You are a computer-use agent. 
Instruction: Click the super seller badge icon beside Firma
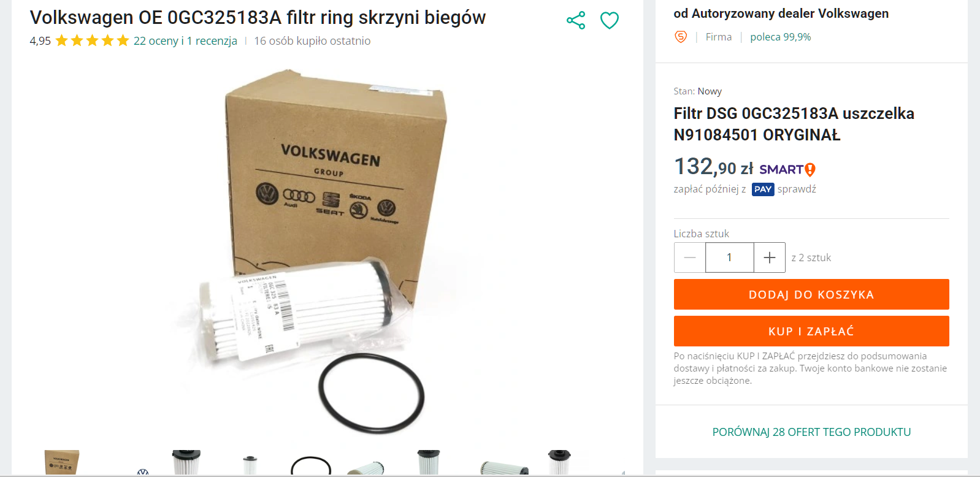tap(681, 37)
